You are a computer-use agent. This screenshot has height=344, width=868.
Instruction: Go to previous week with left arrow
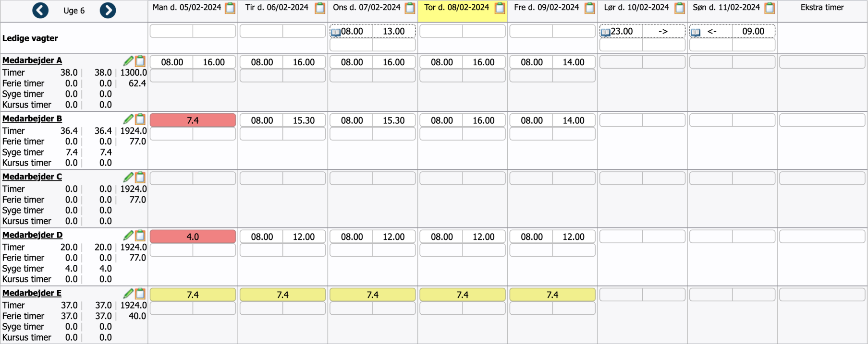(x=40, y=10)
